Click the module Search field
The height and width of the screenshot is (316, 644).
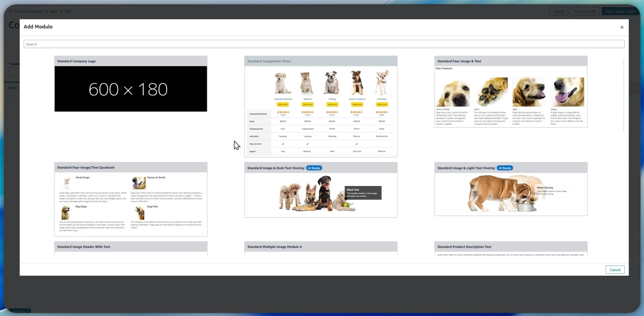[x=324, y=44]
